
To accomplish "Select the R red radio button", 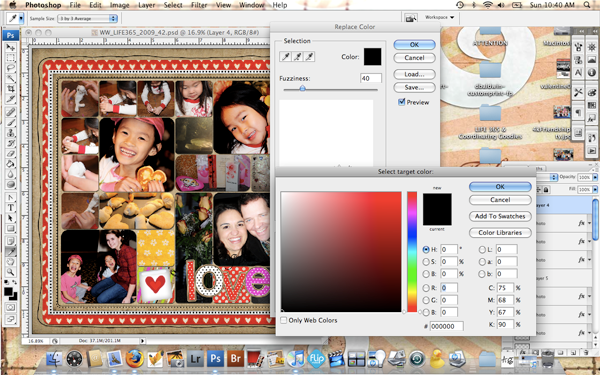I will (x=426, y=288).
